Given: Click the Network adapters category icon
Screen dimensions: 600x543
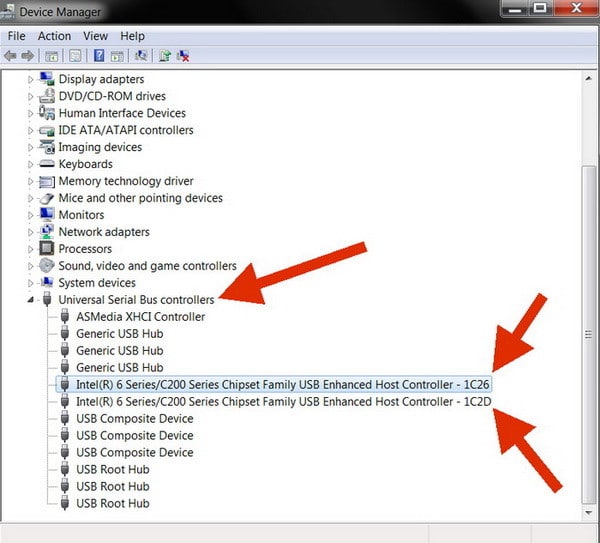Looking at the screenshot, I should tap(47, 232).
